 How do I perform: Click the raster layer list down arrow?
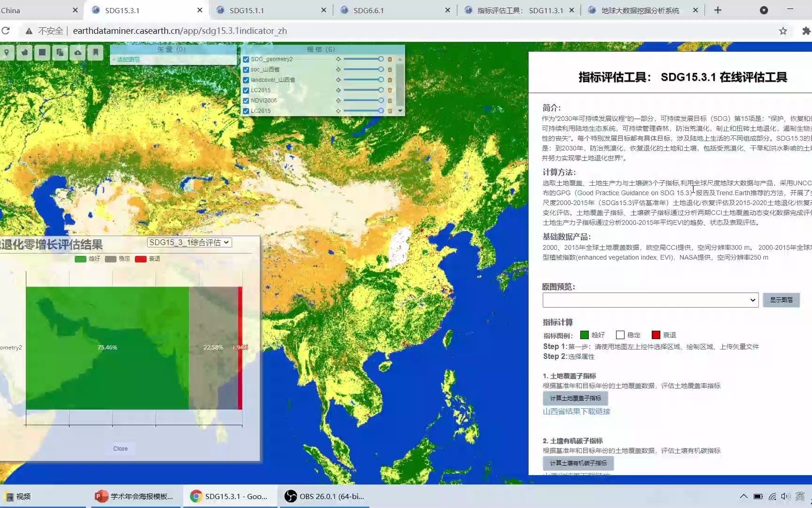400,111
